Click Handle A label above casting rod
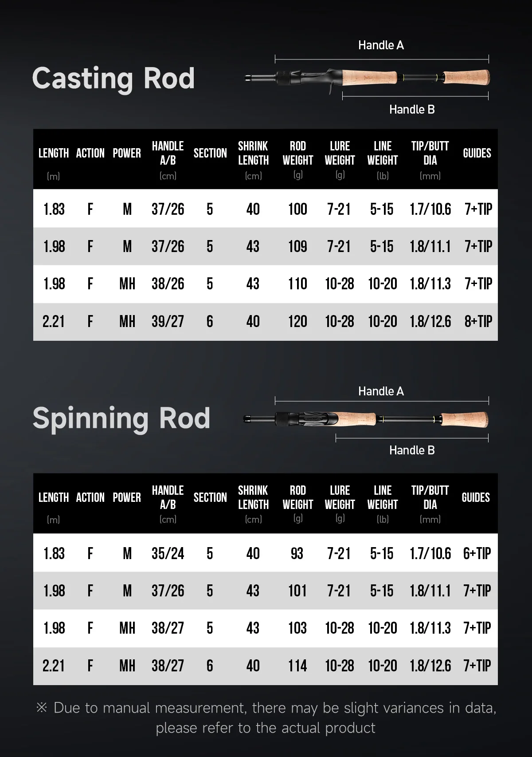The width and height of the screenshot is (532, 757). pyautogui.click(x=381, y=45)
